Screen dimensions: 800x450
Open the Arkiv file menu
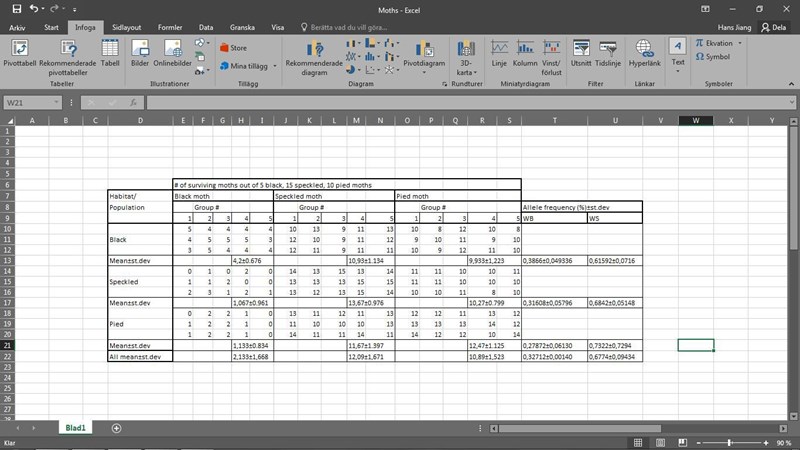click(x=17, y=28)
